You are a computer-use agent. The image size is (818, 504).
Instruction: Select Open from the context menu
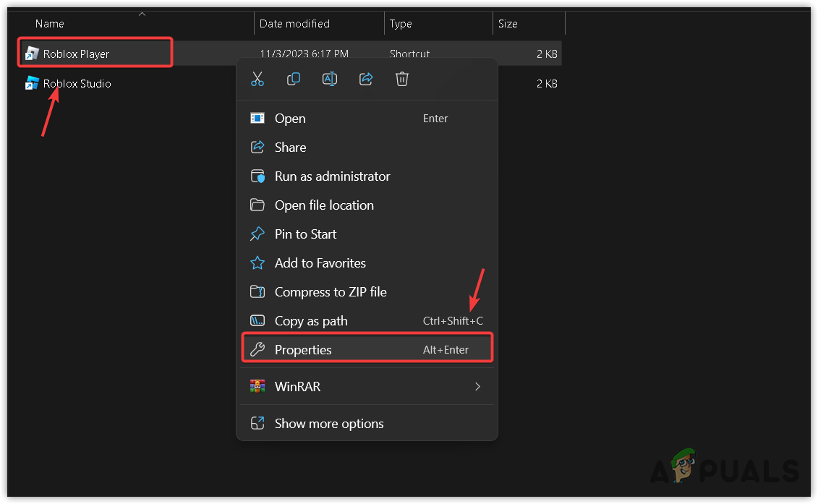(x=367, y=119)
